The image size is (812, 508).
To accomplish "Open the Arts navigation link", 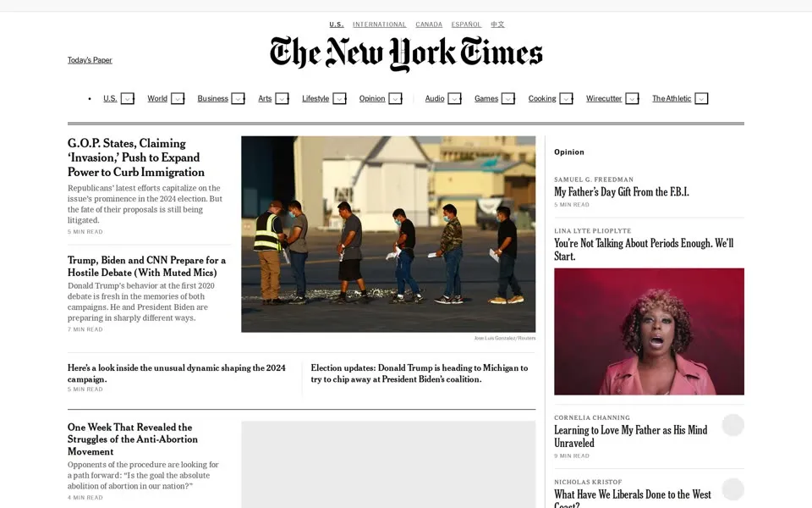I will point(265,98).
